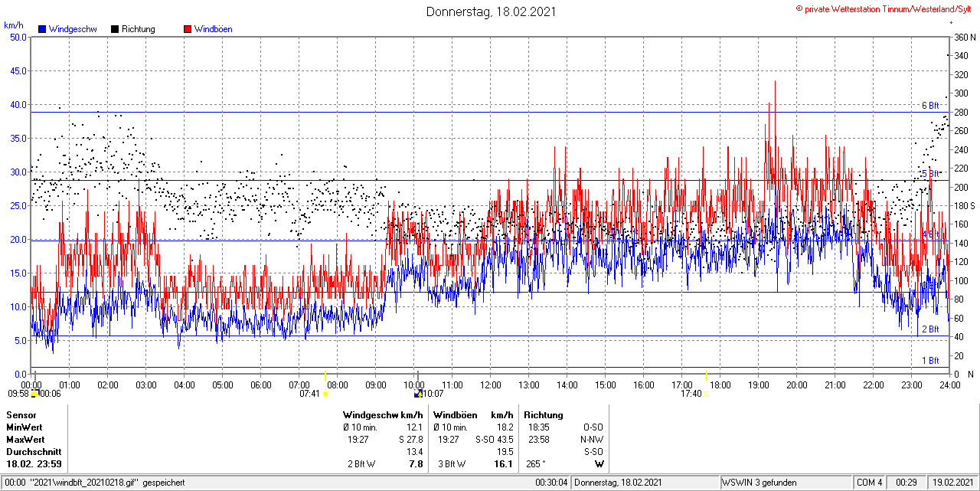This screenshot has width=980, height=491.
Task: Click the average wind speed 13.4
Action: click(x=414, y=452)
